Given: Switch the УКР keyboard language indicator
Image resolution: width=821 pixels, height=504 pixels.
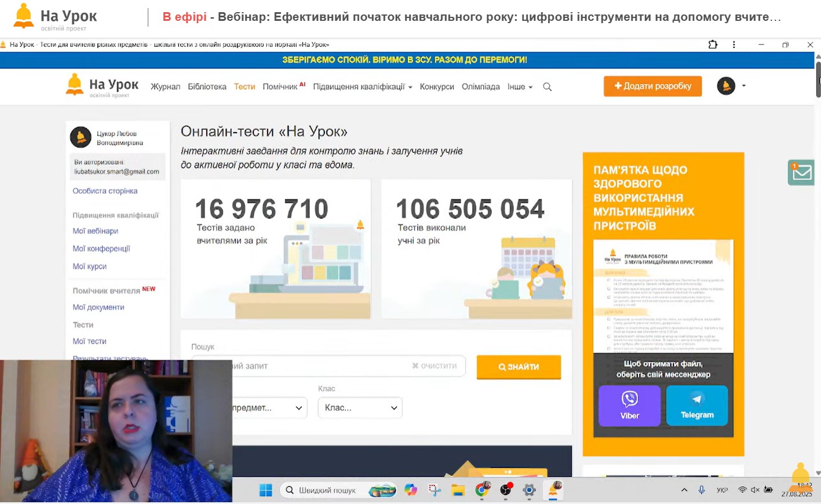Looking at the screenshot, I should pyautogui.click(x=722, y=490).
